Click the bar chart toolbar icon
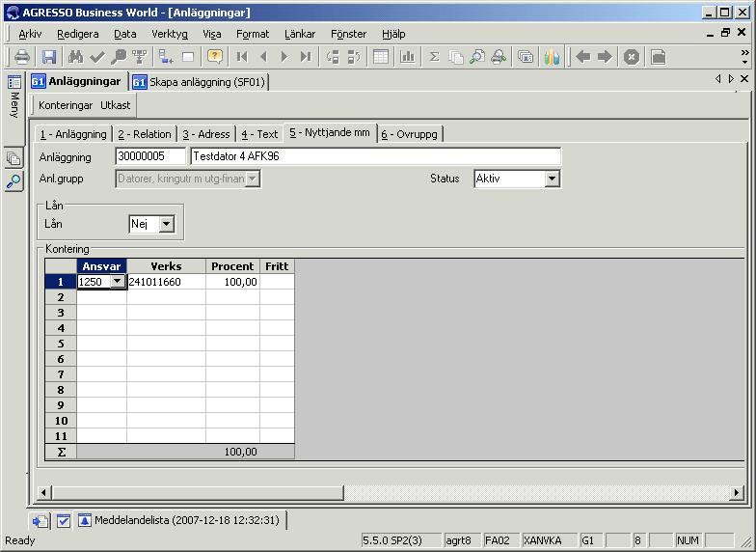 [x=407, y=57]
